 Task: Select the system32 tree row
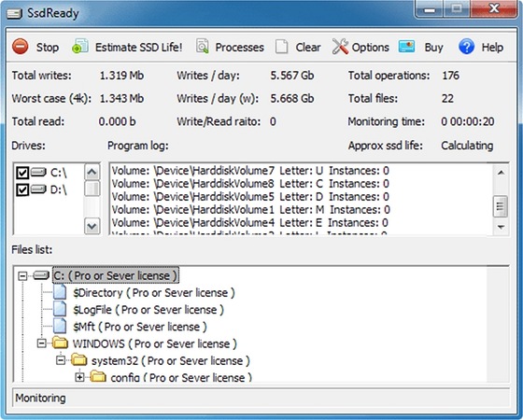[x=171, y=360]
